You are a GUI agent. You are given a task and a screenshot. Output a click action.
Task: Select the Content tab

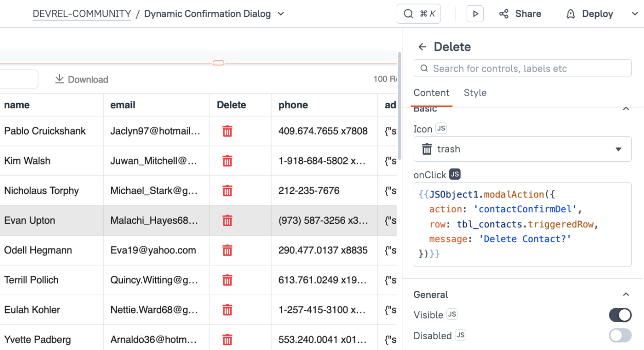(x=432, y=93)
